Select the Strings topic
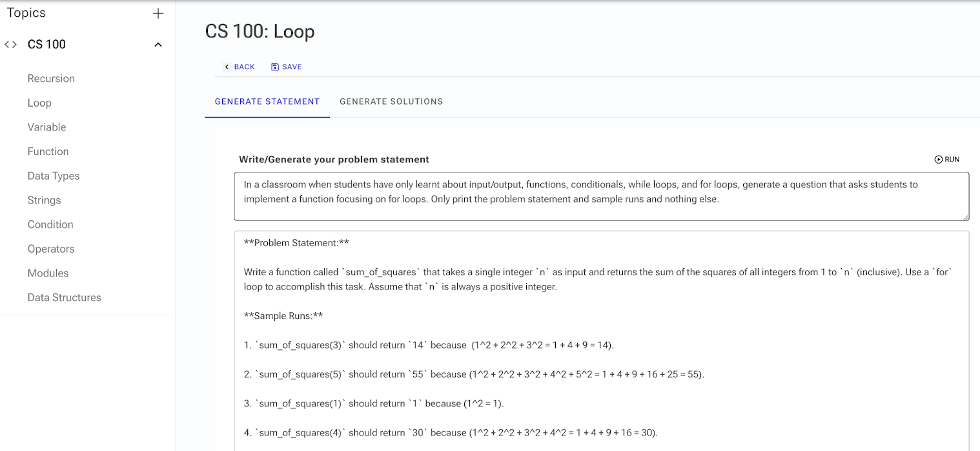980x451 pixels. click(44, 200)
